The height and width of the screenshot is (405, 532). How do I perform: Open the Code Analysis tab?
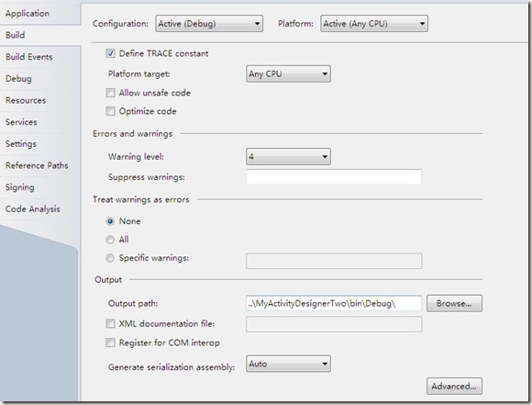tap(40, 209)
